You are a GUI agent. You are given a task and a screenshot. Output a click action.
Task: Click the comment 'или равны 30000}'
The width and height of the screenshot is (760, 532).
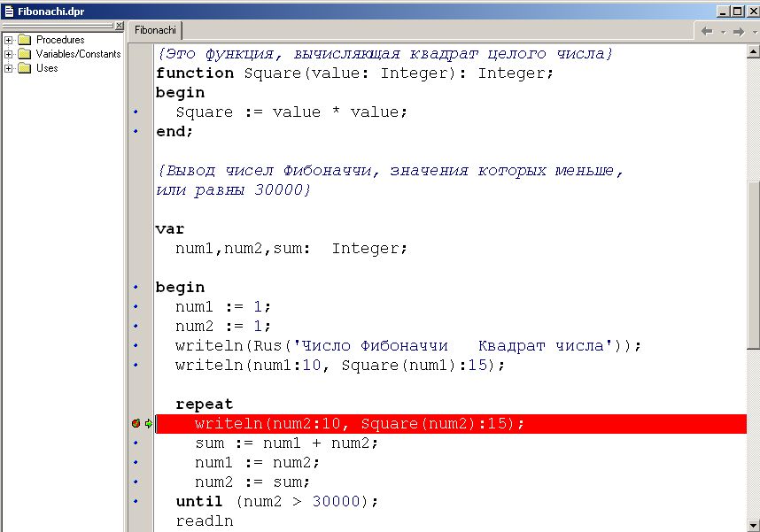(233, 190)
